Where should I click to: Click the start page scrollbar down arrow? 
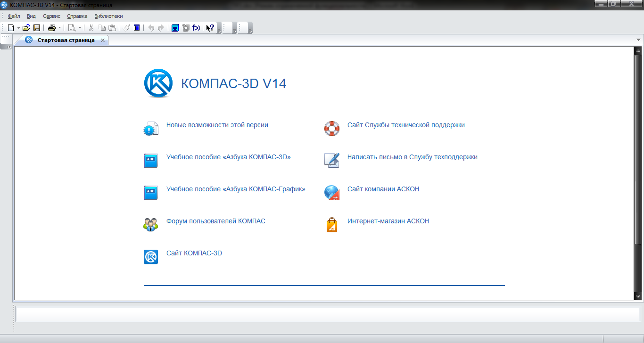pos(638,296)
